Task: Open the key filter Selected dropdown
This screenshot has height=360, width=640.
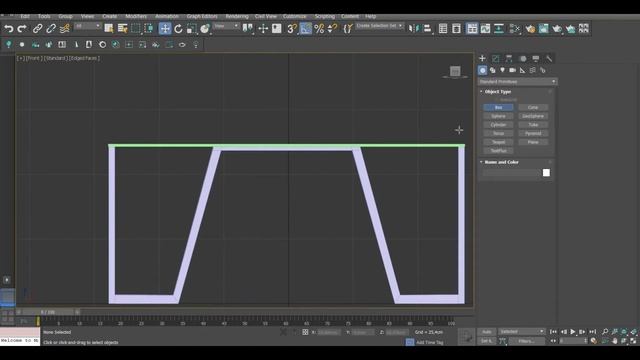Action: tap(522, 332)
